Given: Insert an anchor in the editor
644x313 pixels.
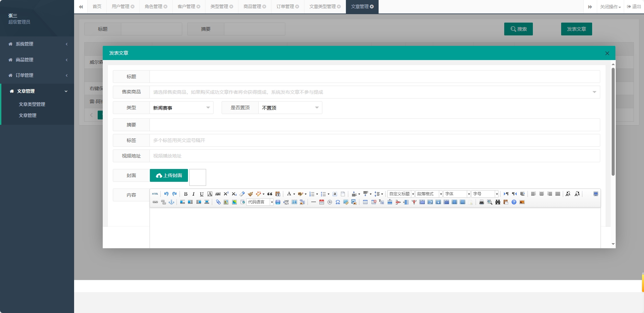Looking at the screenshot, I should [x=171, y=202].
